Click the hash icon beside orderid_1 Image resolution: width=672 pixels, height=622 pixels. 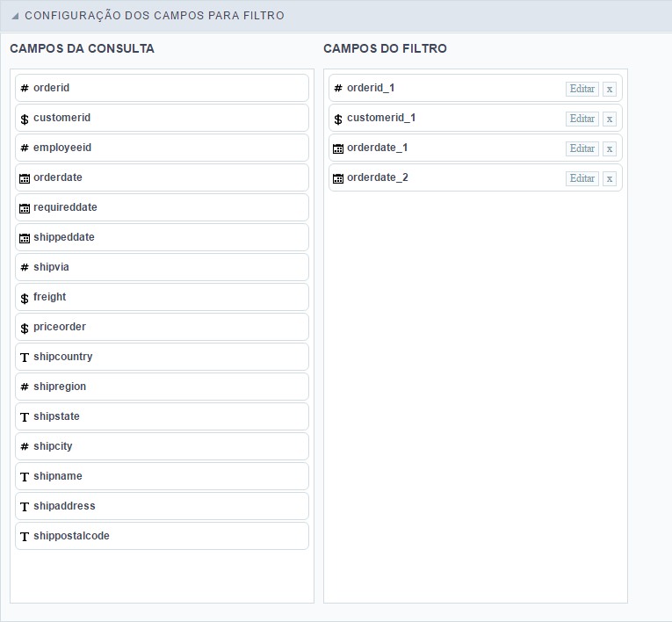(338, 89)
